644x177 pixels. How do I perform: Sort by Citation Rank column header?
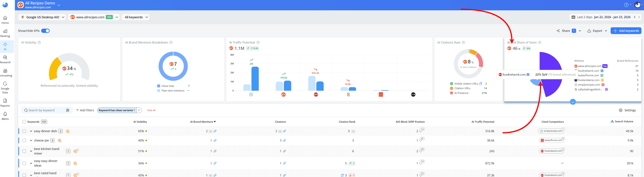[347, 122]
